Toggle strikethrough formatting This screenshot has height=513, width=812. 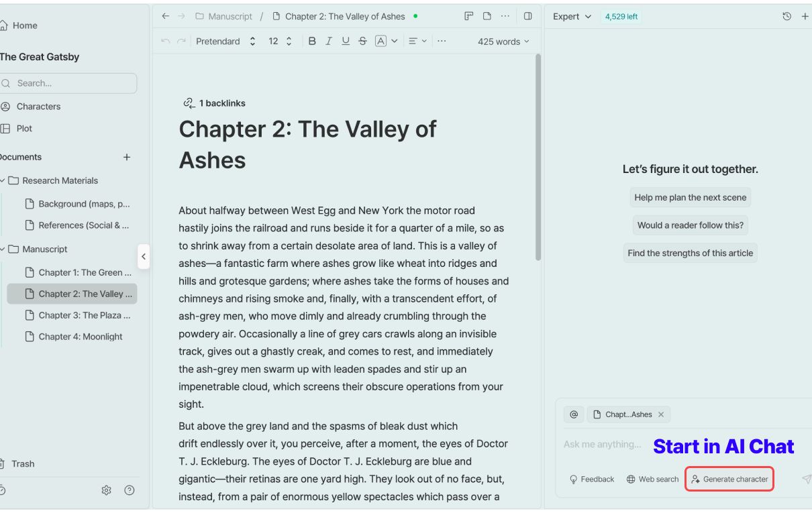coord(362,41)
